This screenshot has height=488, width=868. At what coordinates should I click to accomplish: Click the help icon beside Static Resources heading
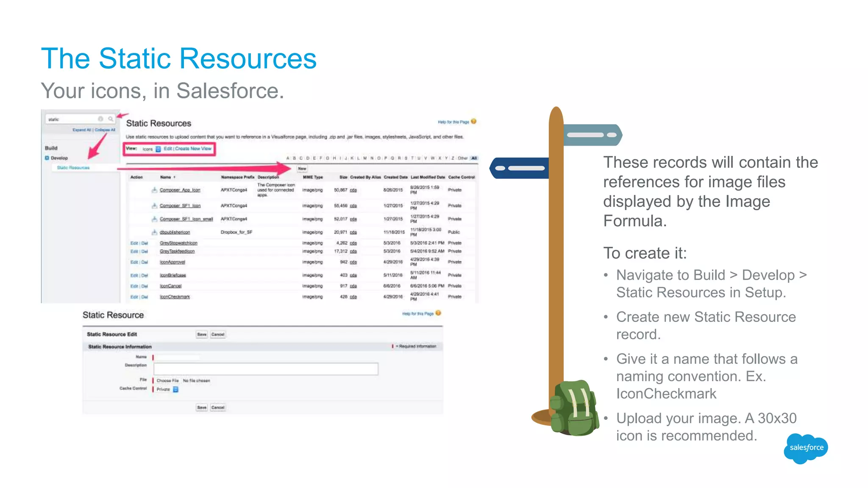[x=474, y=122]
